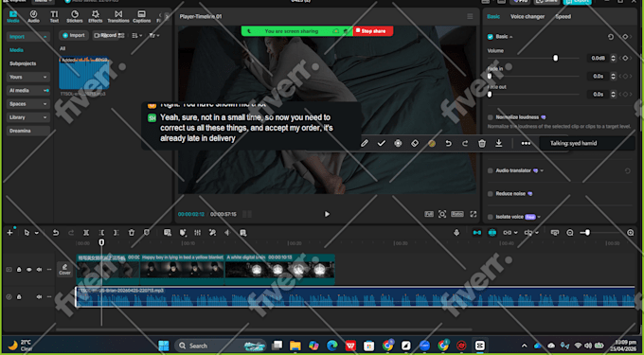Click the add track plus icon
The width and height of the screenshot is (644, 355).
pos(9,233)
